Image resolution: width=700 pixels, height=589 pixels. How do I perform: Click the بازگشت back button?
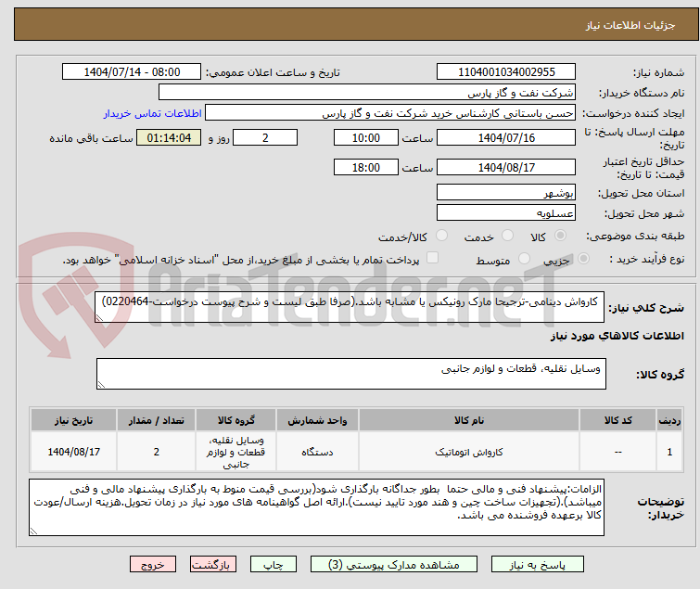[213, 565]
